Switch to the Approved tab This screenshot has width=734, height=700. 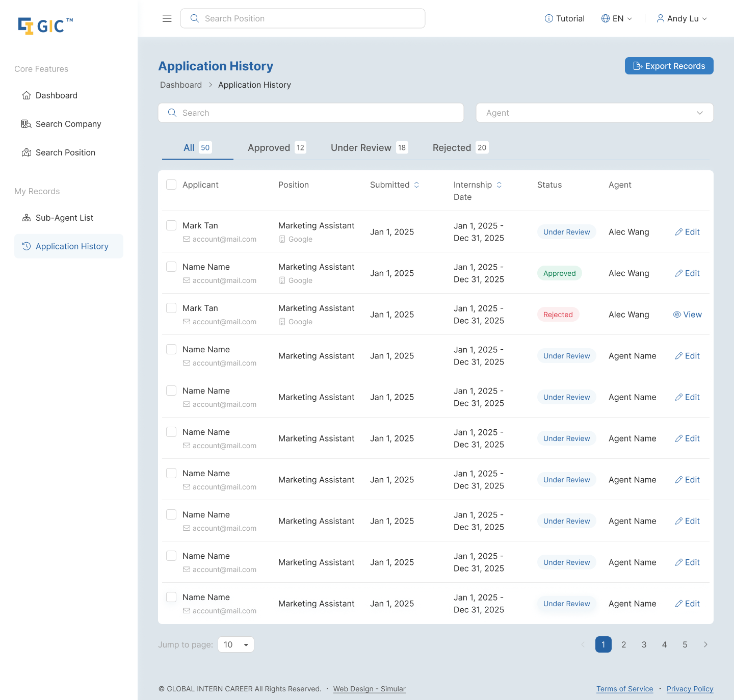277,148
